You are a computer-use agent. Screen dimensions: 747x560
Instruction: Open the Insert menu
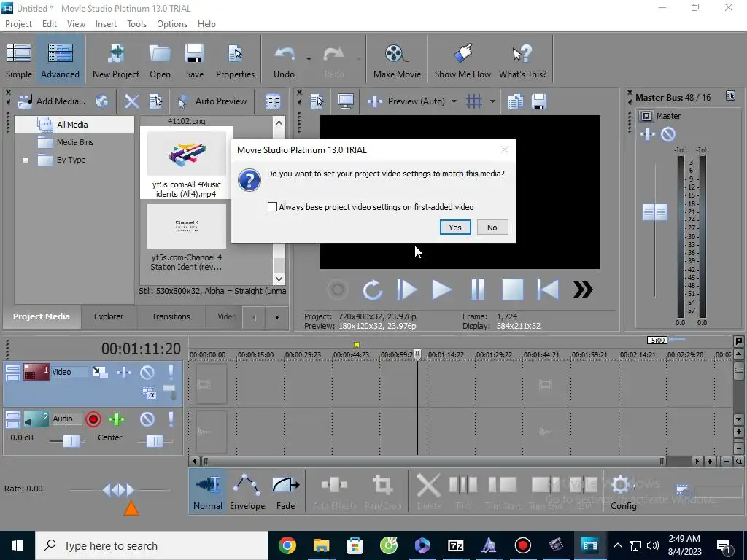tap(106, 24)
